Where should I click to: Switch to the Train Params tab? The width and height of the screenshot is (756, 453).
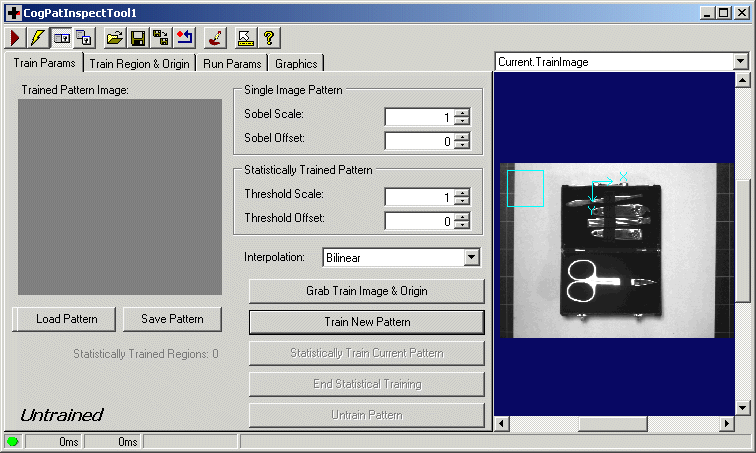(x=44, y=63)
